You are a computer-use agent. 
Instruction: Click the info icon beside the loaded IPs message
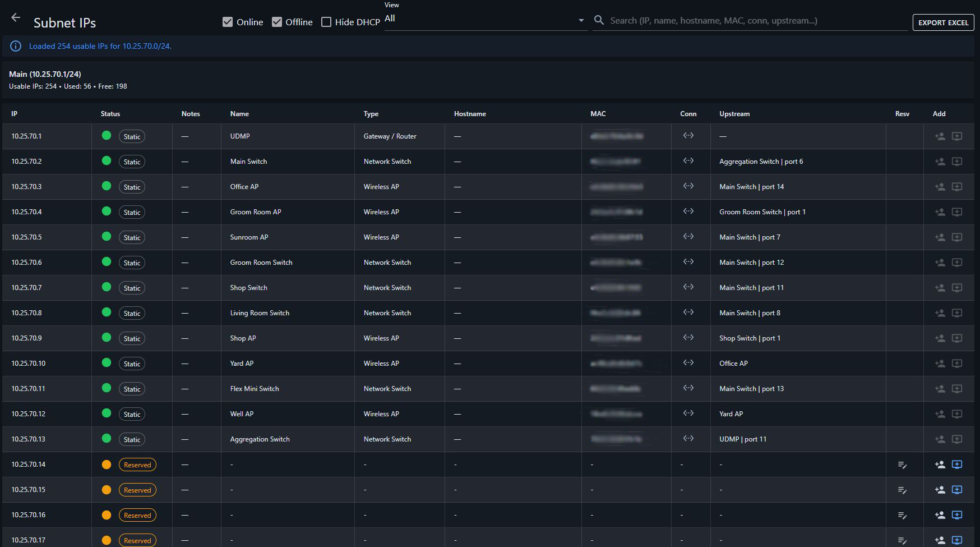[x=16, y=46]
